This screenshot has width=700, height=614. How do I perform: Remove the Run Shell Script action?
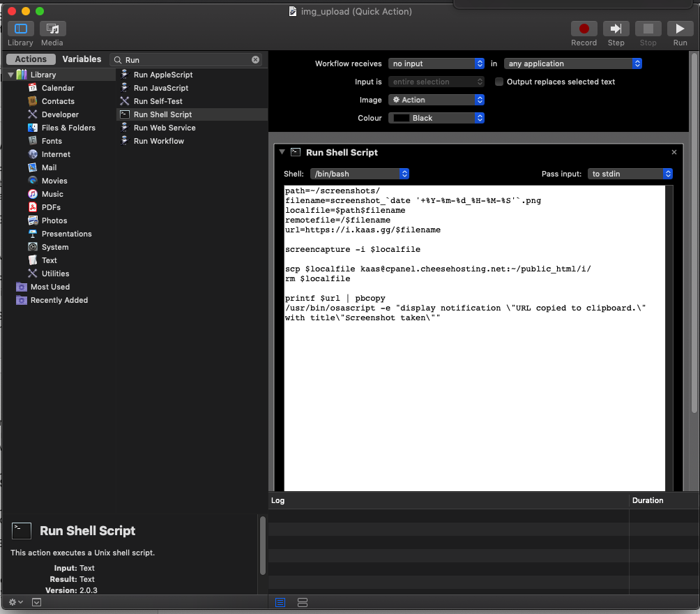pos(674,152)
